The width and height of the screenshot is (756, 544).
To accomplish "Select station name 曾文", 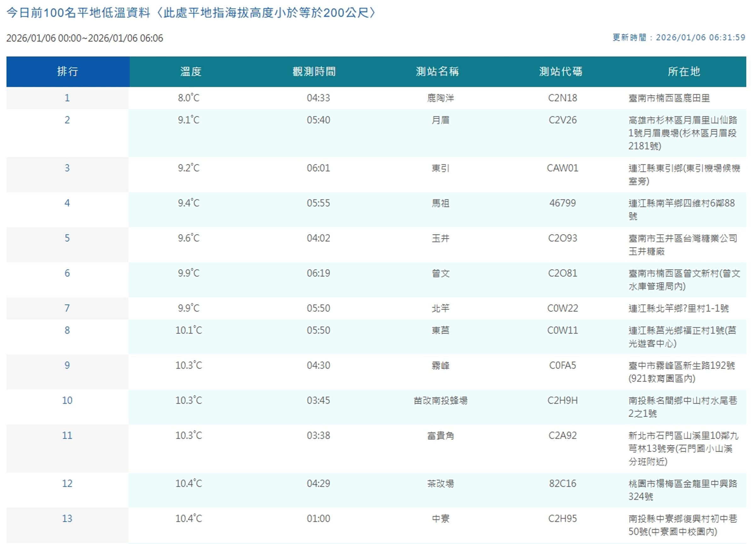I will (x=440, y=273).
